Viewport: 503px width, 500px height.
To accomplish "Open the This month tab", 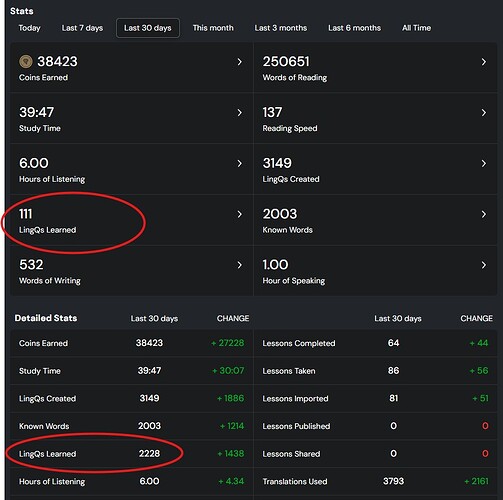I will click(213, 28).
